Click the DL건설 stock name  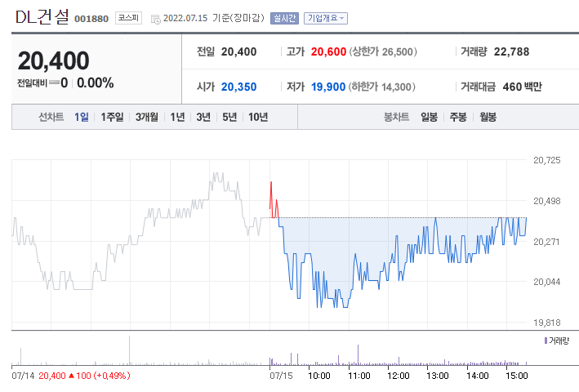[x=42, y=17]
